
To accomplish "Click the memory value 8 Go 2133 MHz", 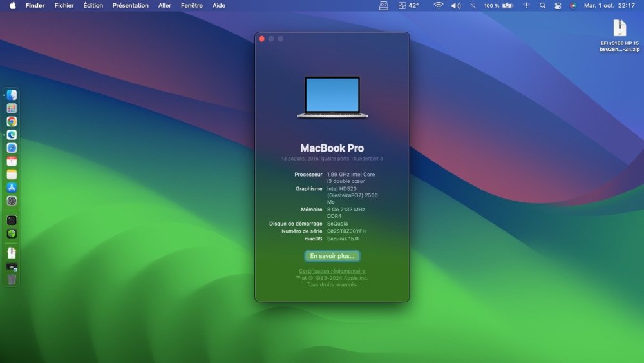I will click(346, 210).
